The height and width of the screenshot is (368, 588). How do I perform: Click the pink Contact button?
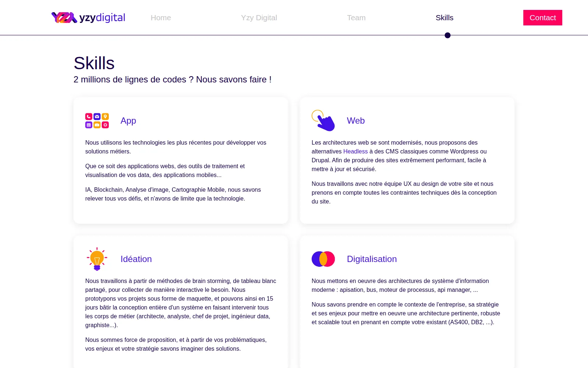tap(542, 18)
